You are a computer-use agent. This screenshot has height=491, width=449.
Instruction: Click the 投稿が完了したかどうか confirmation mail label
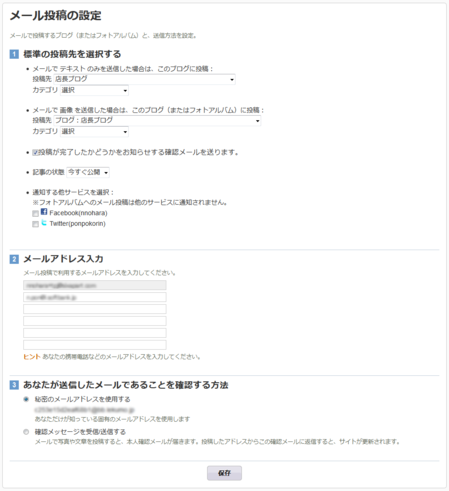(139, 152)
